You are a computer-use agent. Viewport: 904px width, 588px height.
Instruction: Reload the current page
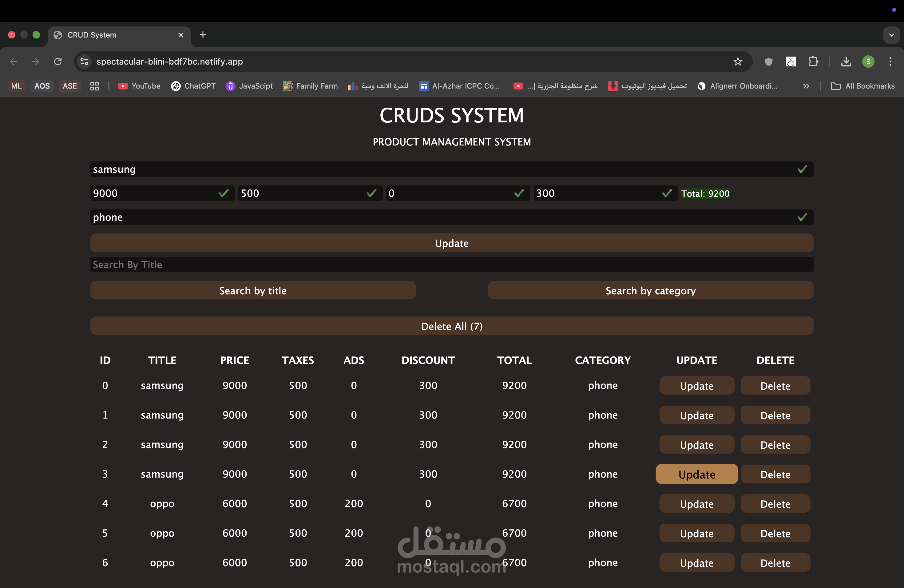[58, 62]
